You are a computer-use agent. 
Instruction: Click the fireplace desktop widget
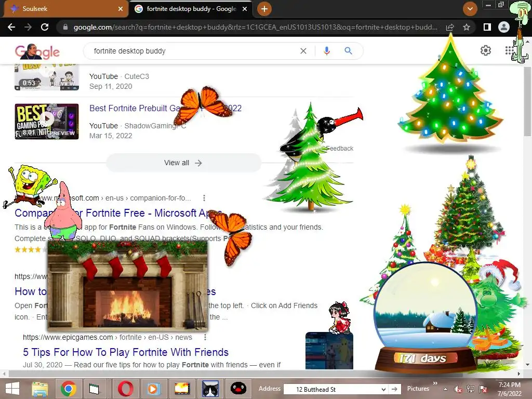point(128,286)
